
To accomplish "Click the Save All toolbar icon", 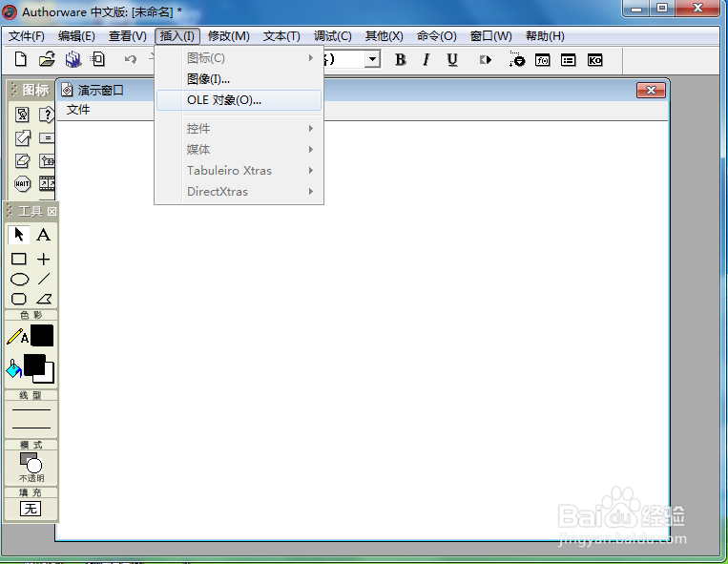I will 73,59.
